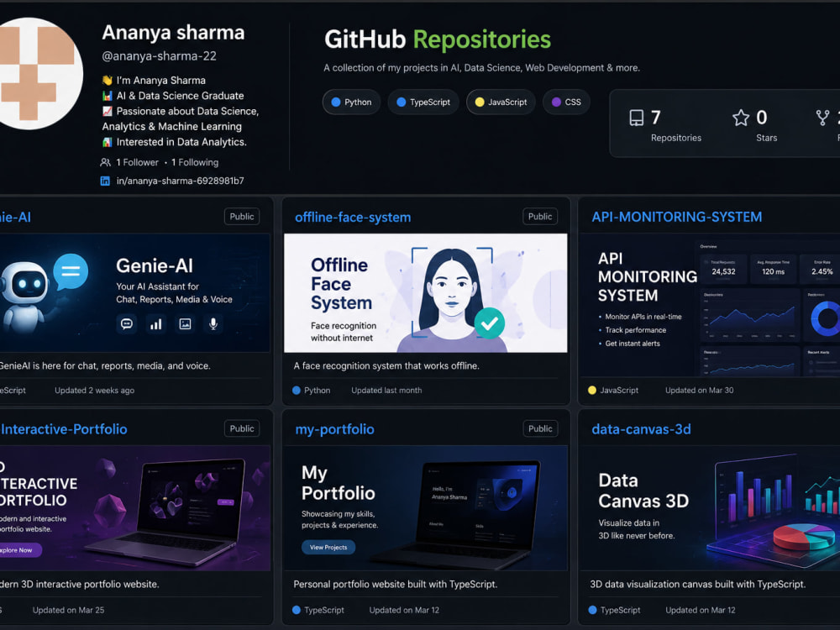Click the image media icon in Genie-AI banner

(185, 324)
